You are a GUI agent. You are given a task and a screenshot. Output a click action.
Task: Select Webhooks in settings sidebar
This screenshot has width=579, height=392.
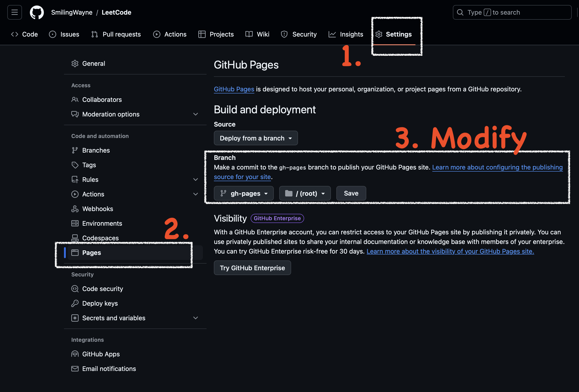point(135,209)
